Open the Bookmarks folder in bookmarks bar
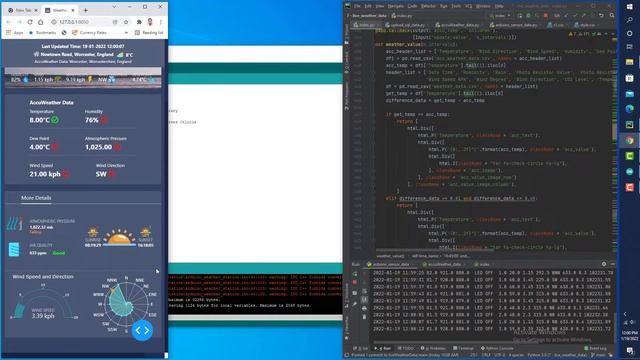640x360 pixels. coord(42,33)
